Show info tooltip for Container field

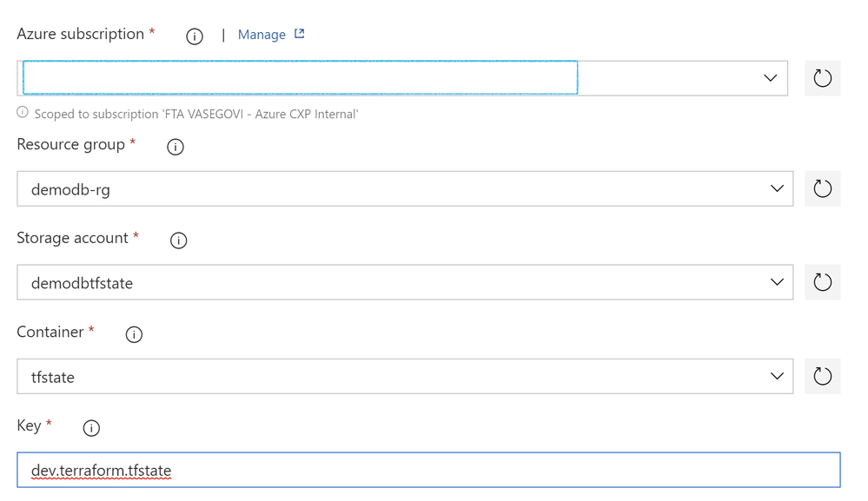coord(134,334)
